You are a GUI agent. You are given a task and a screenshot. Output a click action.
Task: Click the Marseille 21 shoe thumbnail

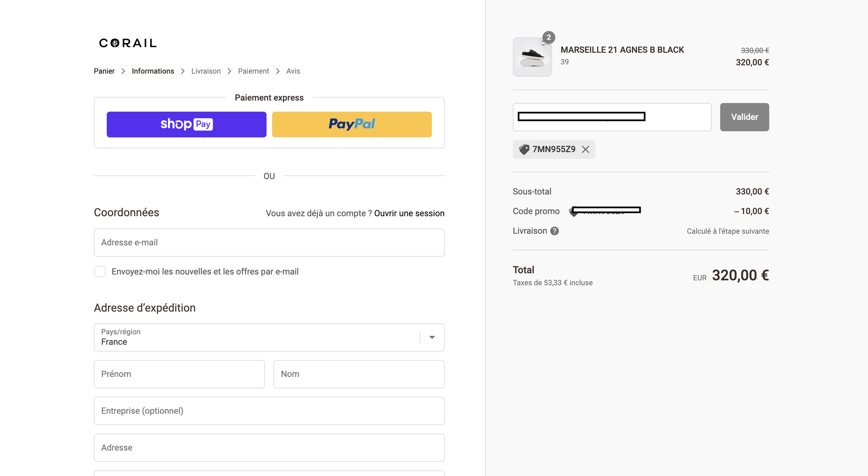[x=532, y=57]
